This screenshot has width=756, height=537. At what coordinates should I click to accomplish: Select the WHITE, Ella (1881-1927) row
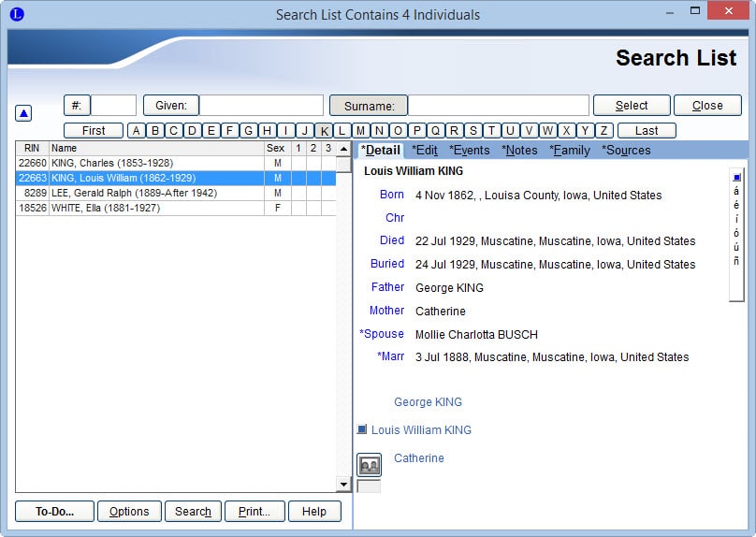pyautogui.click(x=176, y=208)
